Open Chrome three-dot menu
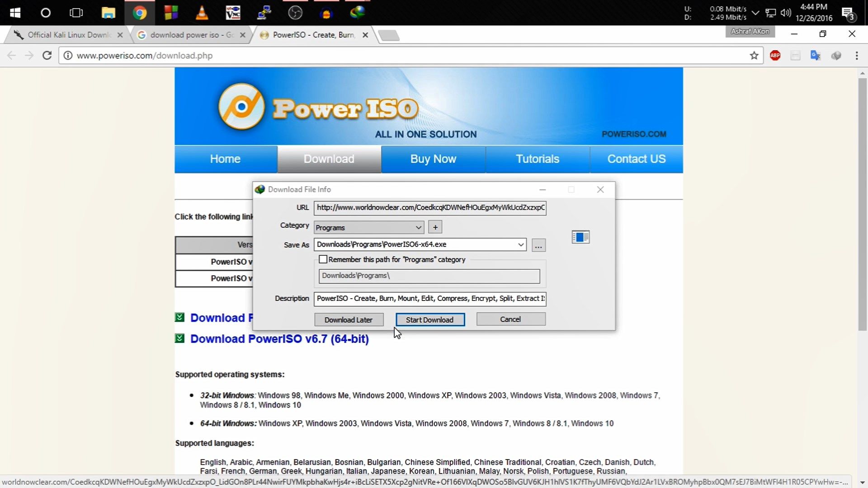The width and height of the screenshot is (868, 488). [x=857, y=56]
